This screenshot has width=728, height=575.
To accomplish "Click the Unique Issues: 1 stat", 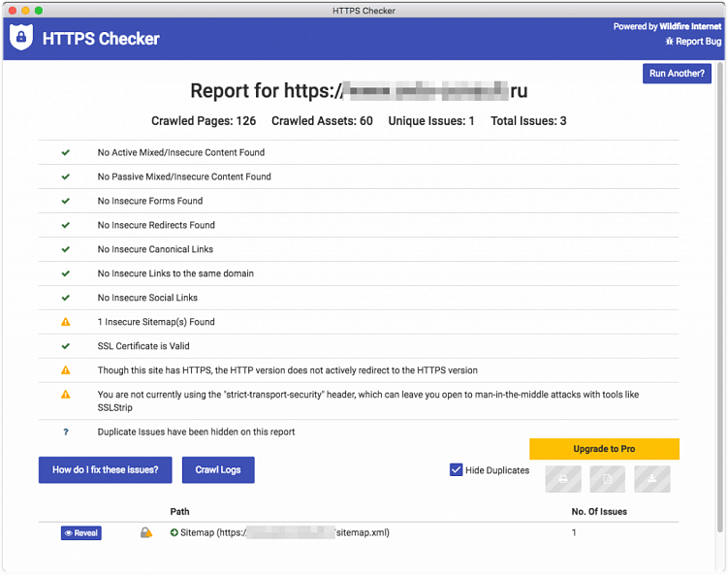I will pyautogui.click(x=431, y=121).
